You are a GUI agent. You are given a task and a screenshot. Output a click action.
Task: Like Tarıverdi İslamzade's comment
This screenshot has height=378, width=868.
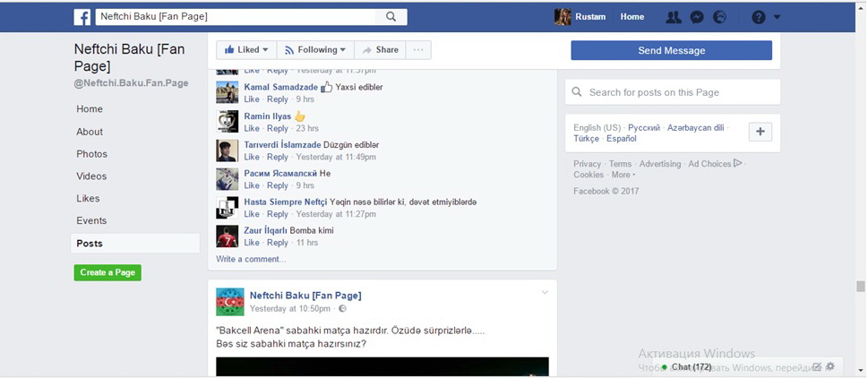pos(252,157)
